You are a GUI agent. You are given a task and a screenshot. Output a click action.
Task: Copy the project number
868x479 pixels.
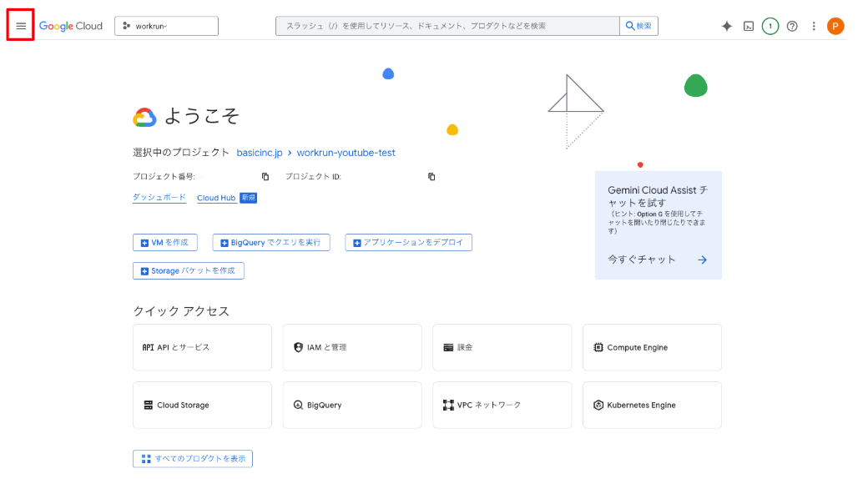point(265,177)
